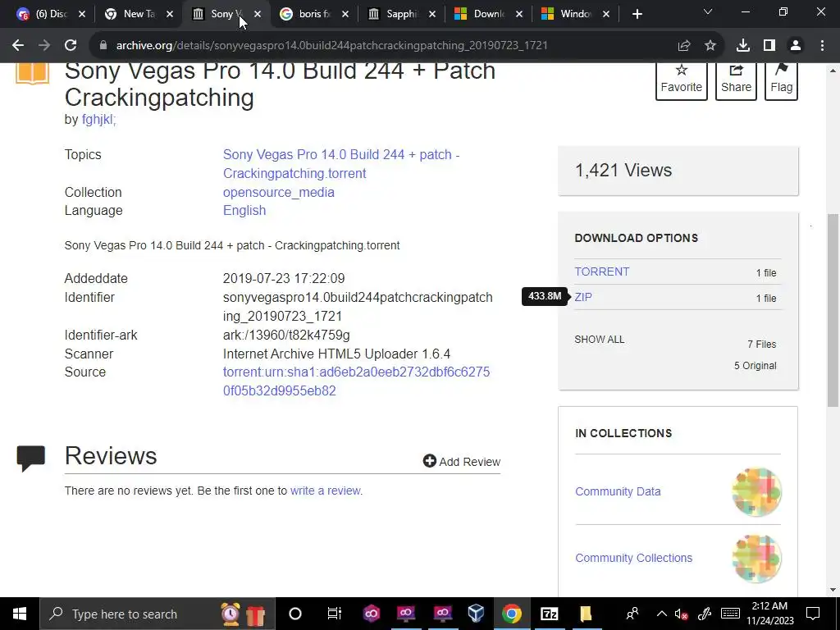Click the Add Review plus icon
Image resolution: width=840 pixels, height=630 pixels.
tap(429, 461)
